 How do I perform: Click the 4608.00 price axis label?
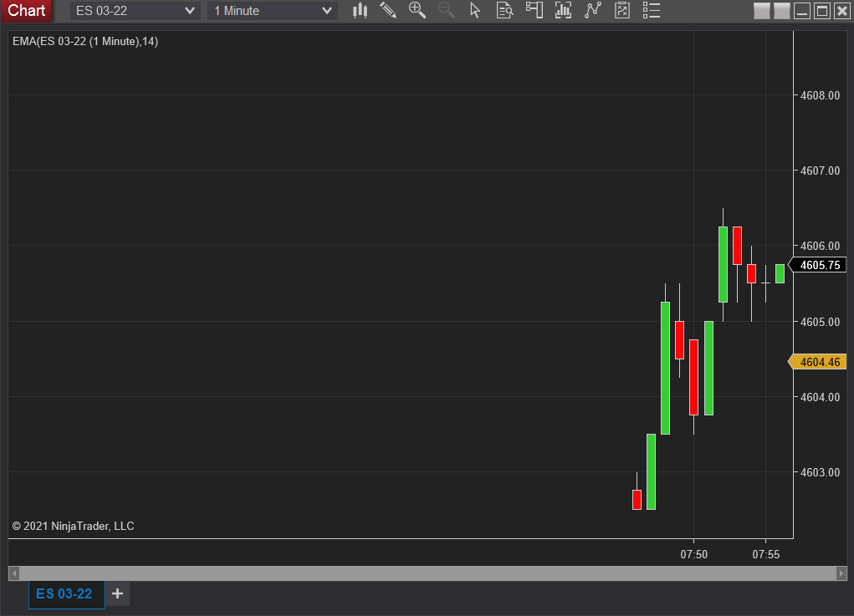(820, 95)
